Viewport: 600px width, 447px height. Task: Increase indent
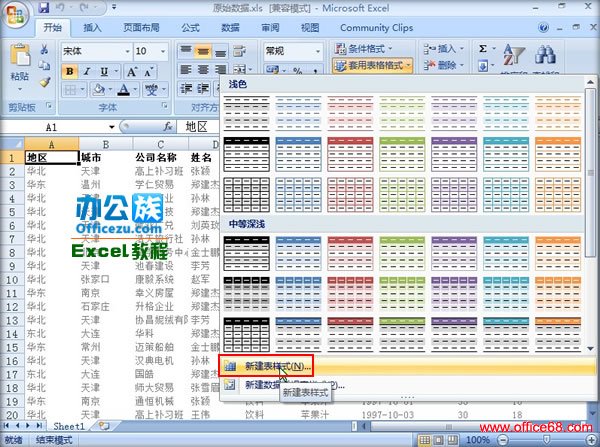click(x=203, y=88)
